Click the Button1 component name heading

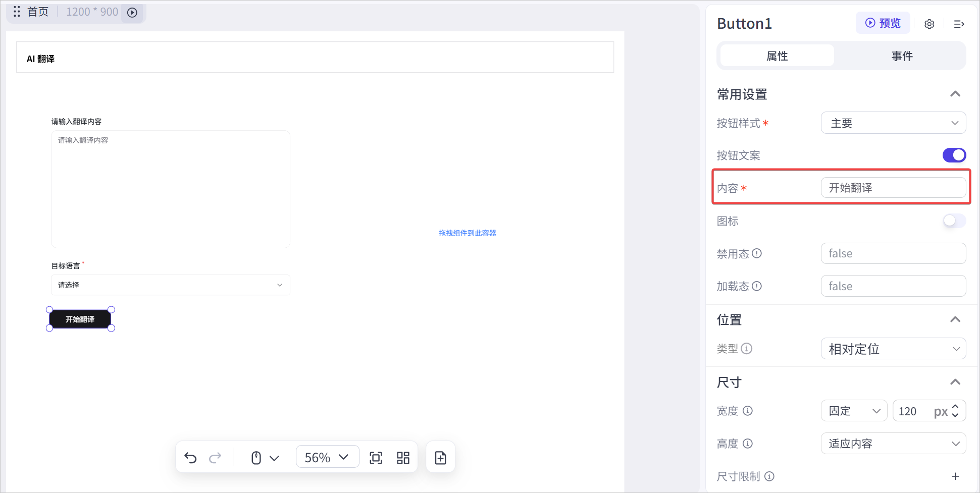(x=744, y=24)
